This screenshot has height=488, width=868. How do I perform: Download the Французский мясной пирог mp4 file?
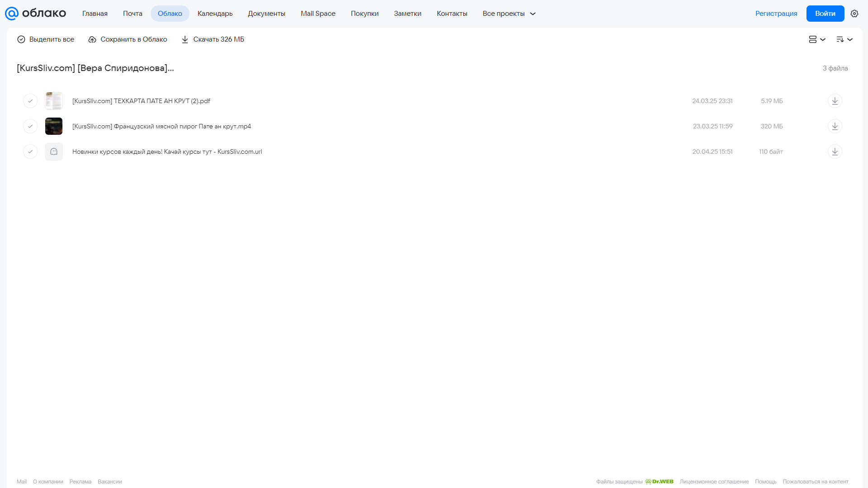pyautogui.click(x=835, y=126)
